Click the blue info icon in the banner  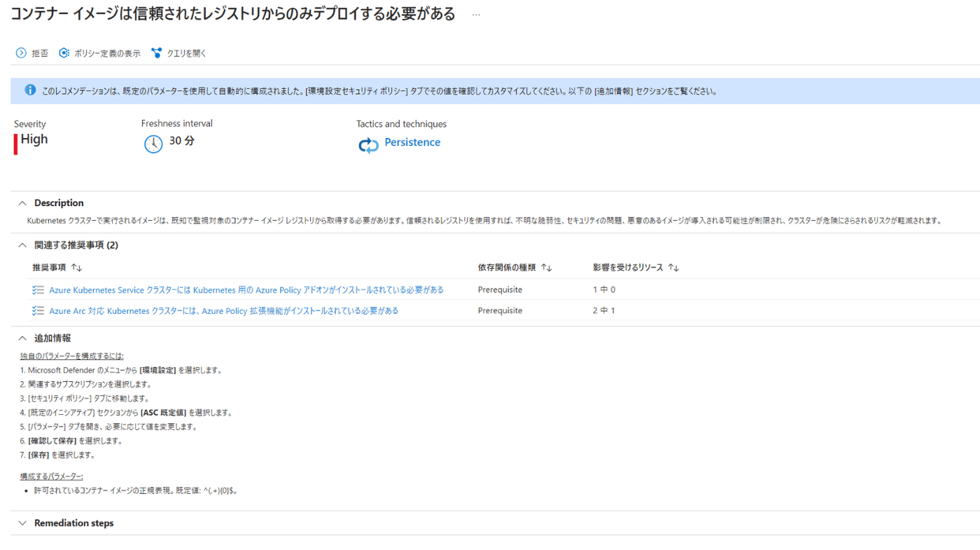30,90
